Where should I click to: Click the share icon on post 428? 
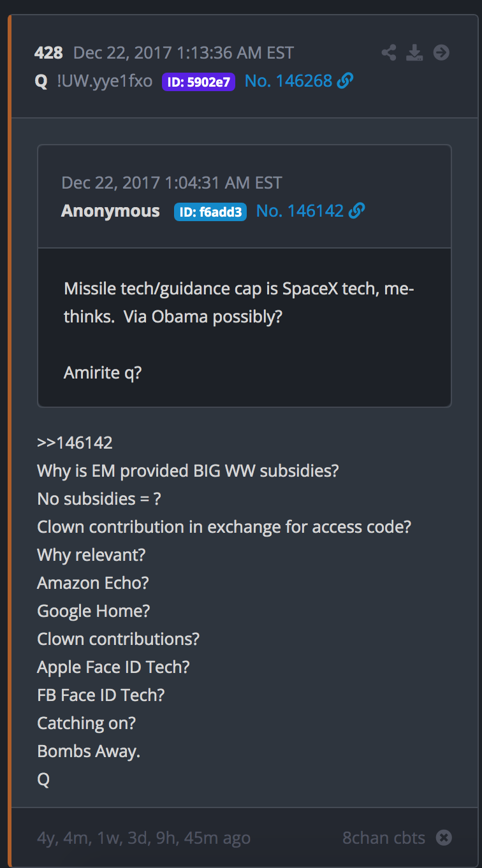pos(388,53)
